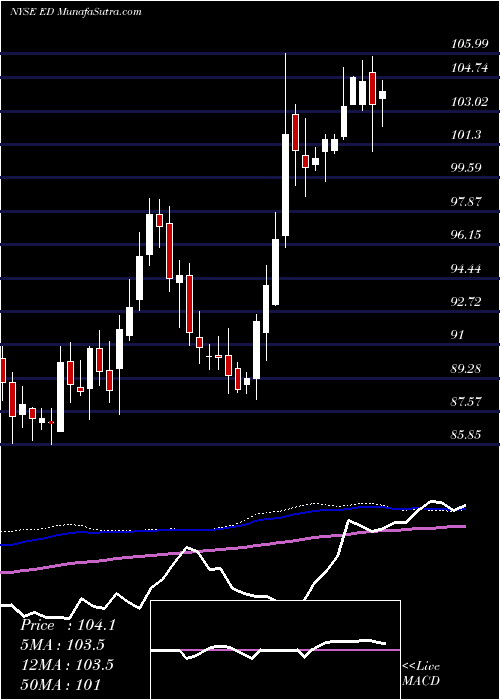Click the 89.28 price axis label

(x=466, y=369)
